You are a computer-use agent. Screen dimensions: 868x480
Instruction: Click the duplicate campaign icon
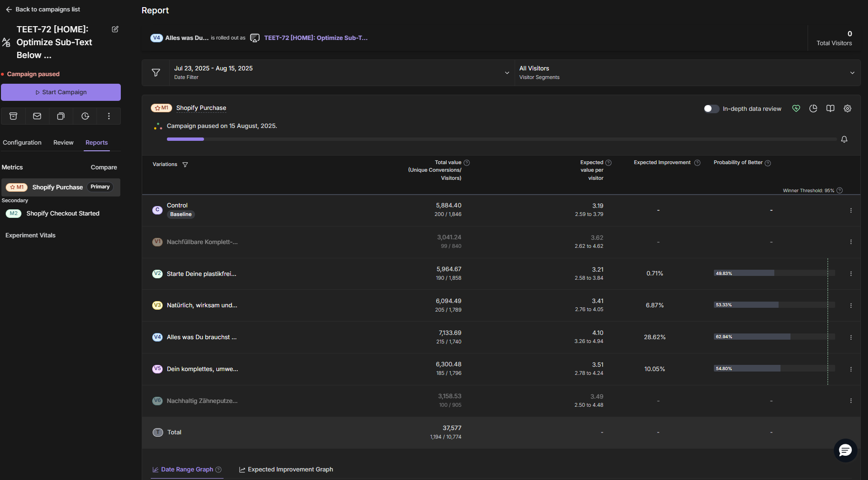coord(61,116)
